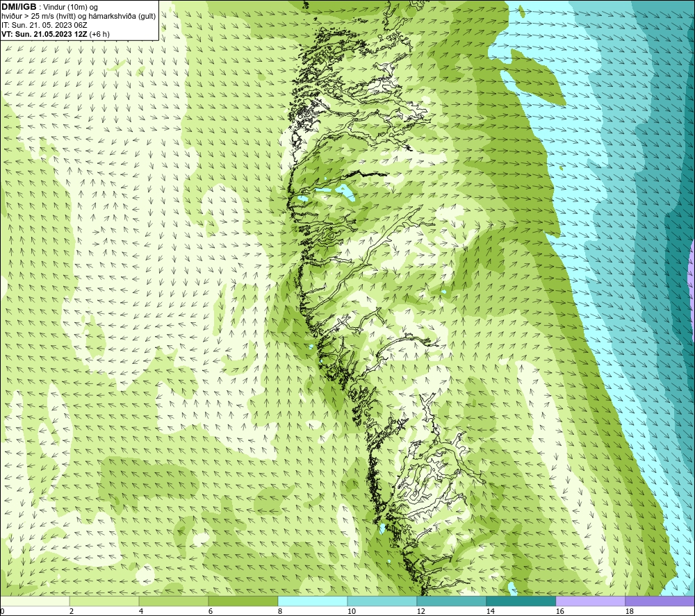This screenshot has width=695, height=616.
Task: Pick the 6–8 m/s dark green swatch
Action: coord(243,601)
